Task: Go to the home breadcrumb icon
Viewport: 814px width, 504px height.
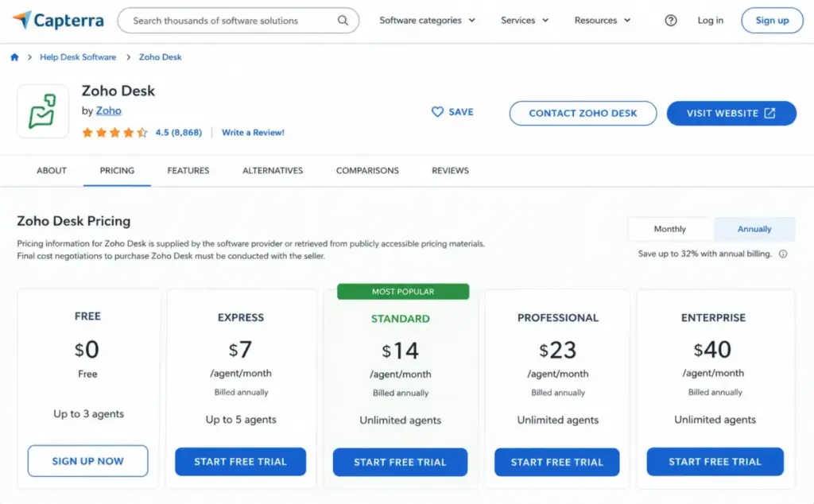Action: tap(14, 57)
